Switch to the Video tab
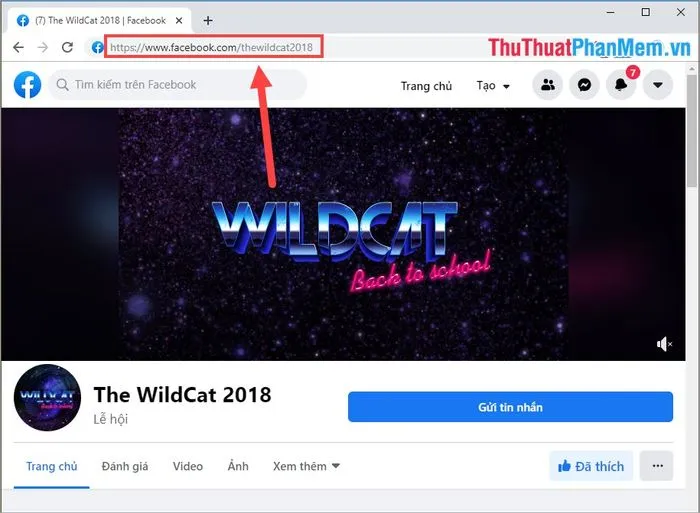The height and width of the screenshot is (513, 700). coord(188,466)
